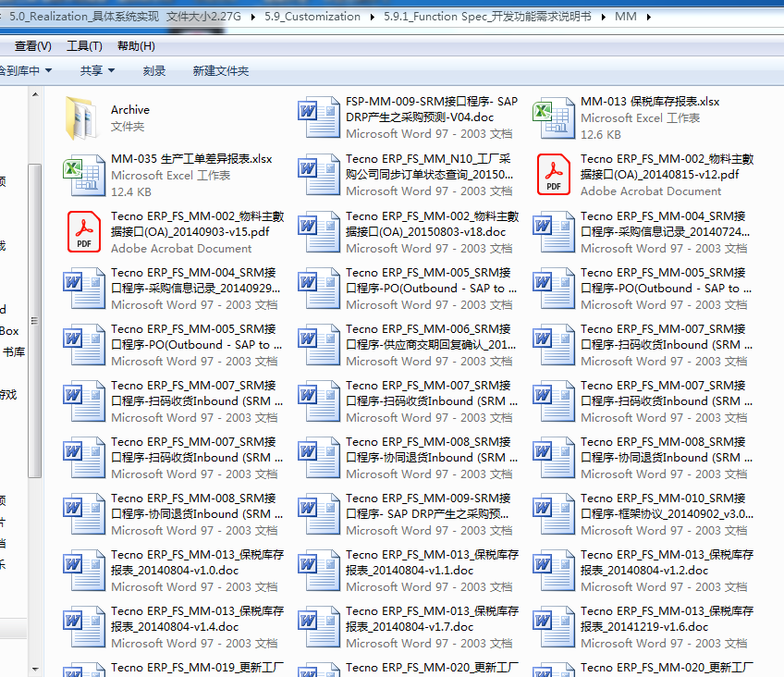The width and height of the screenshot is (784, 677).
Task: Open the 共享 dropdown
Action: click(97, 71)
